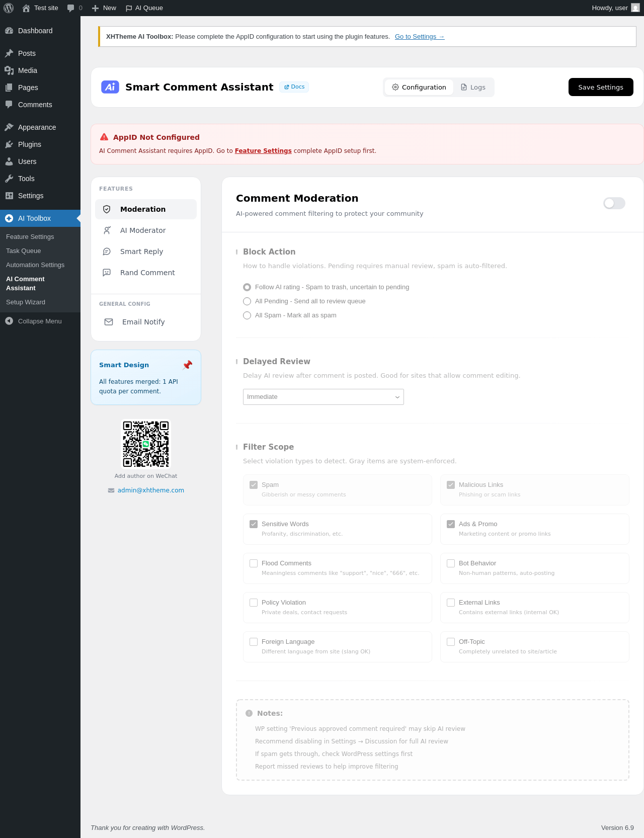The image size is (644, 838).
Task: Open the New content menu
Action: (104, 8)
